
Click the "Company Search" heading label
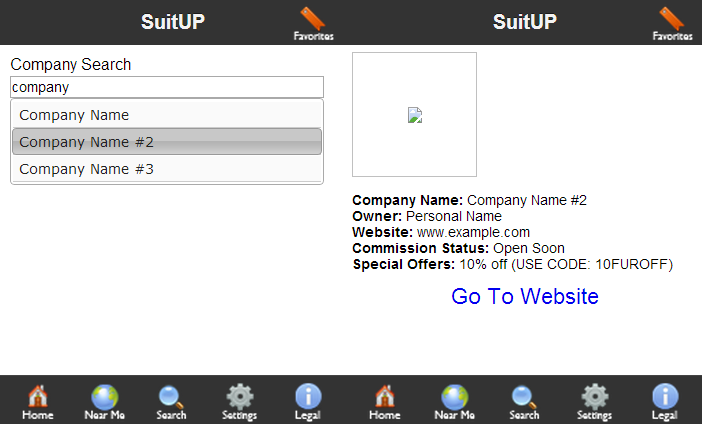pos(71,65)
